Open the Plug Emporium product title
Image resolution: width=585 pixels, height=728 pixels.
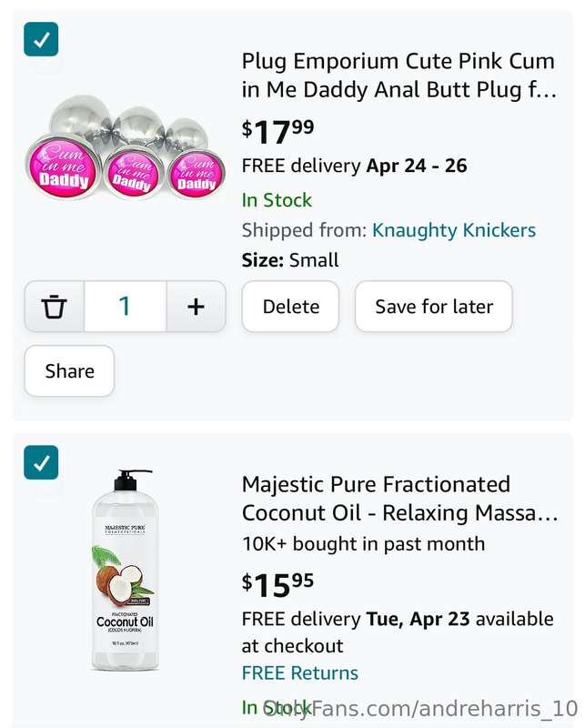(399, 76)
